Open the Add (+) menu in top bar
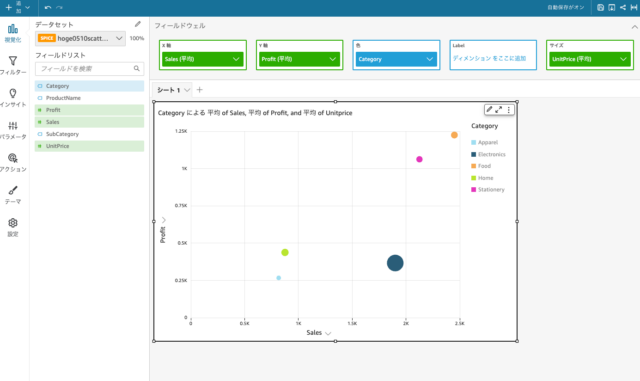Image resolution: width=640 pixels, height=381 pixels. (x=17, y=7)
